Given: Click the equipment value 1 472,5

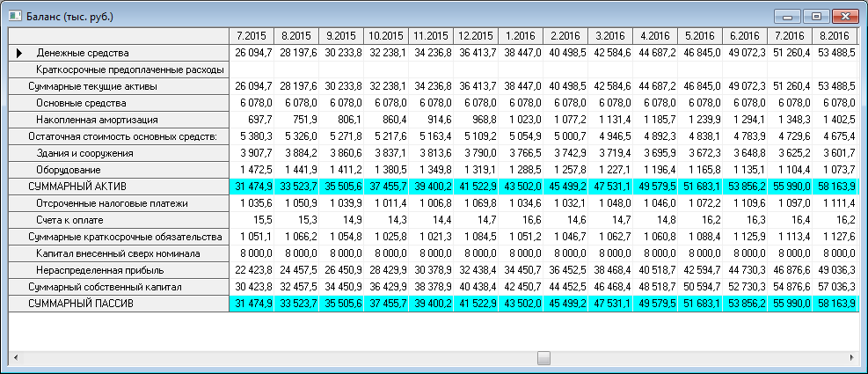Looking at the screenshot, I should tap(252, 170).
